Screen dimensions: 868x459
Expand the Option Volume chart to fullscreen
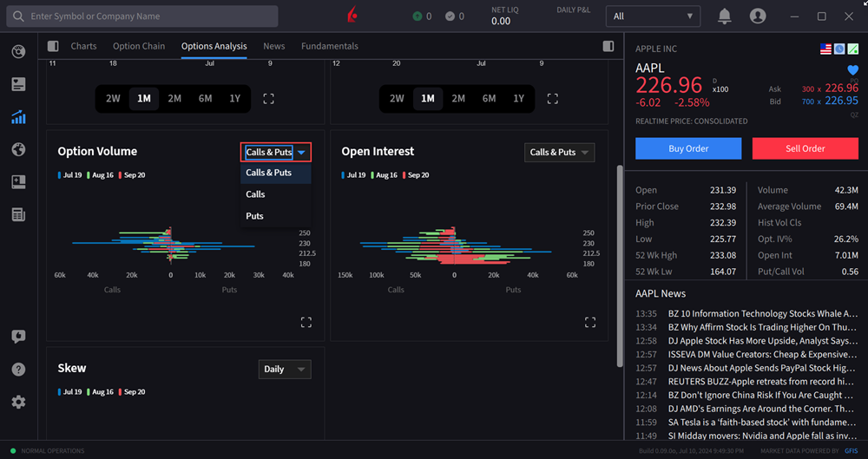click(306, 322)
